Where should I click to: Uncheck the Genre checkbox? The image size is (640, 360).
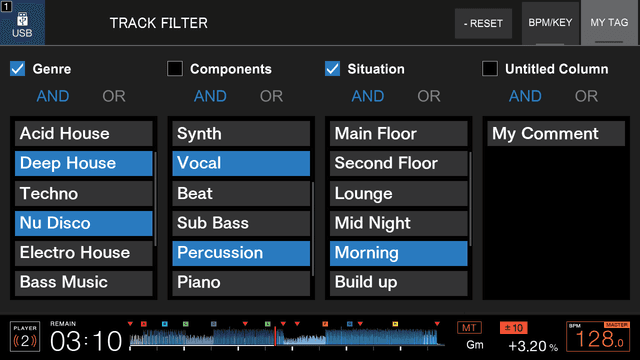[18, 69]
